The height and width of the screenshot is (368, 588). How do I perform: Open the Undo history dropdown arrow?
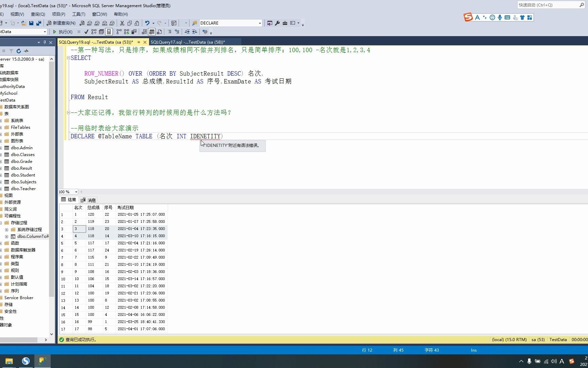(x=153, y=23)
